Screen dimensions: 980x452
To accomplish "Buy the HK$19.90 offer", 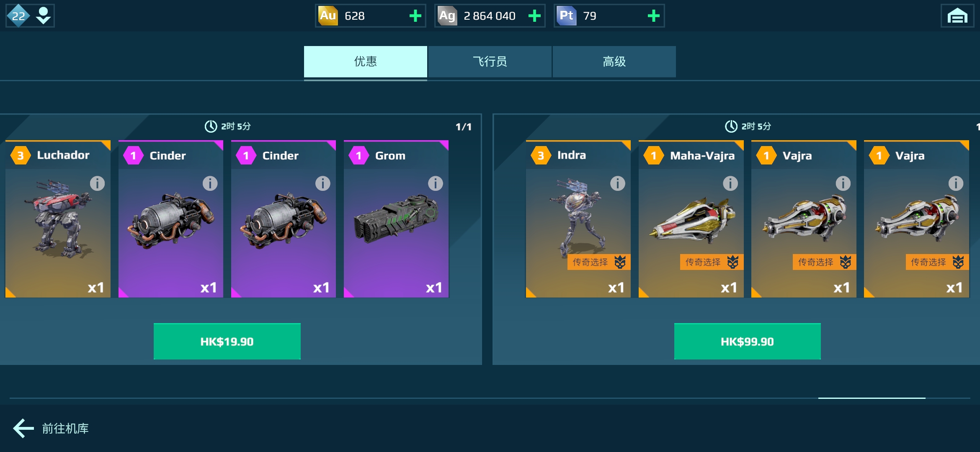I will [x=227, y=341].
